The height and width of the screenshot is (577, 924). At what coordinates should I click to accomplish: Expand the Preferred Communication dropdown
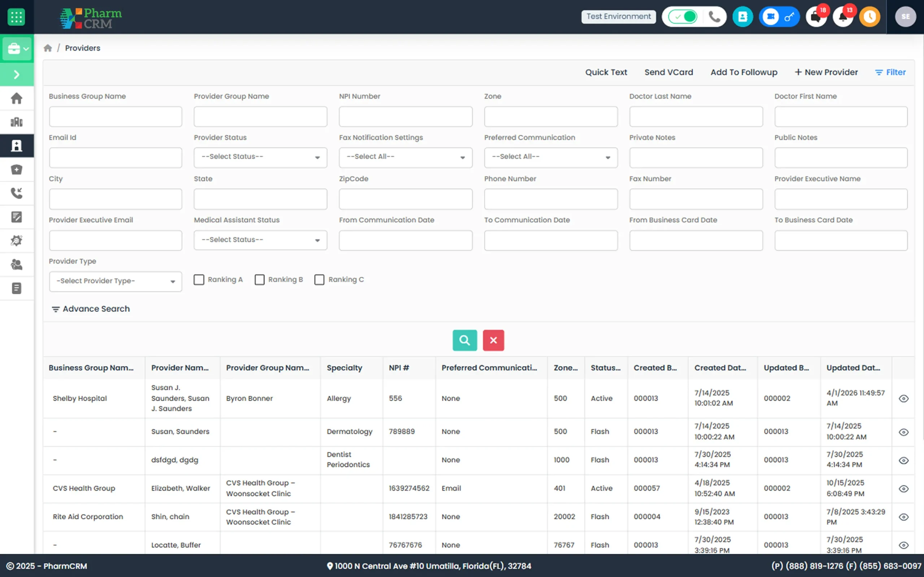click(x=550, y=157)
